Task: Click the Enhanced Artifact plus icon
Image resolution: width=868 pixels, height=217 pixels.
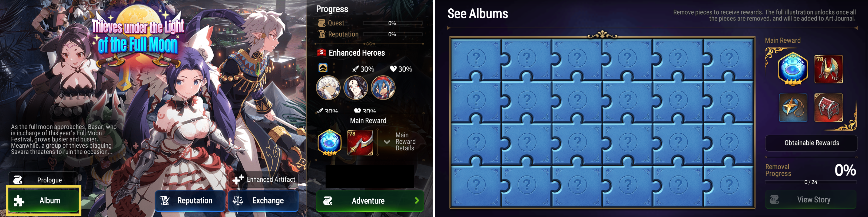Action: 238,180
